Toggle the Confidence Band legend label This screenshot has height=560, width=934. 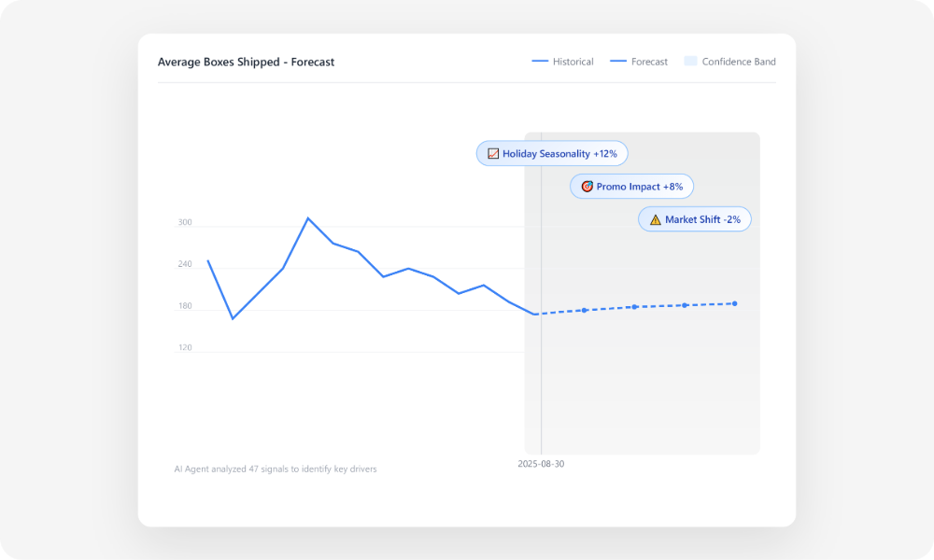(x=739, y=62)
